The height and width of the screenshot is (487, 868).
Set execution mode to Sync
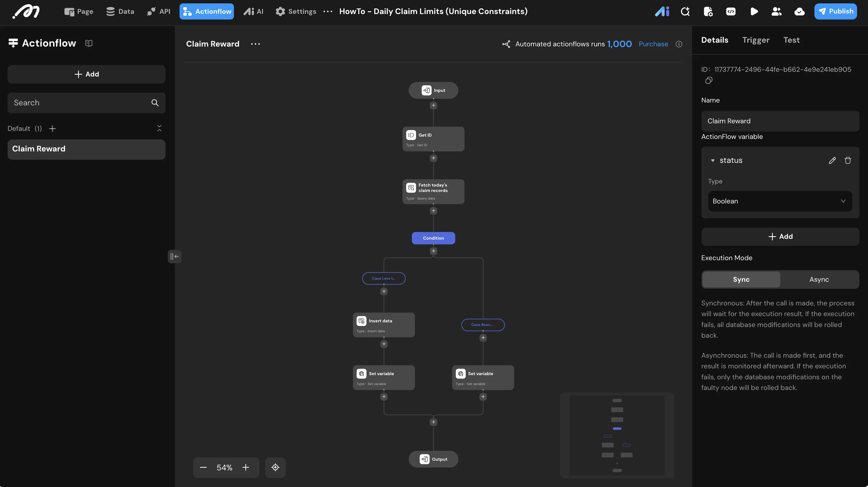click(x=741, y=280)
